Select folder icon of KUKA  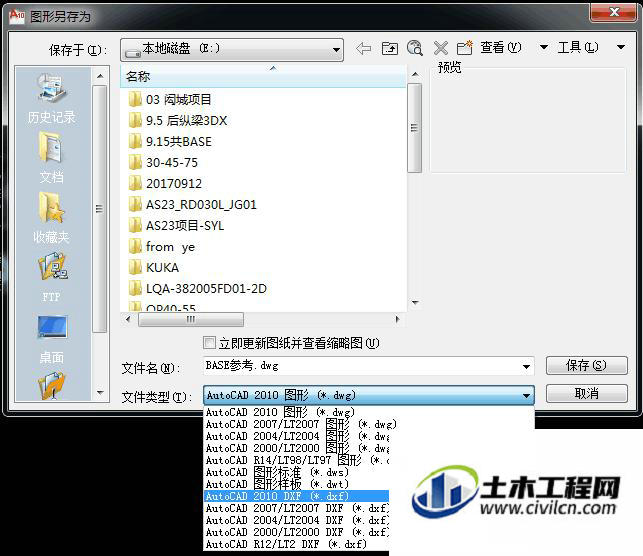point(135,267)
